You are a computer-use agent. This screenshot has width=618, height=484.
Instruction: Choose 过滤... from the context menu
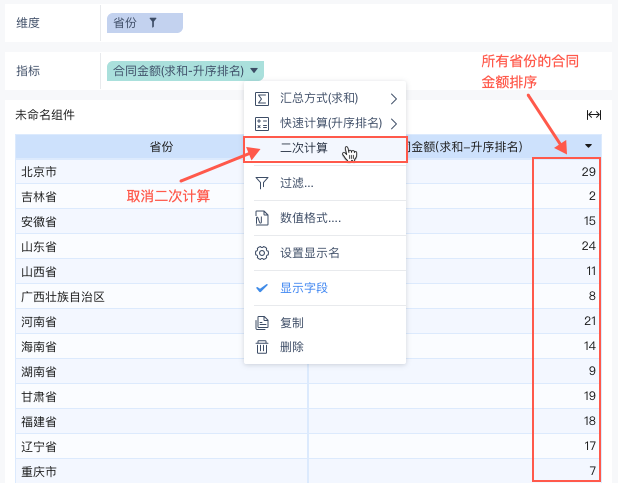coord(297,183)
